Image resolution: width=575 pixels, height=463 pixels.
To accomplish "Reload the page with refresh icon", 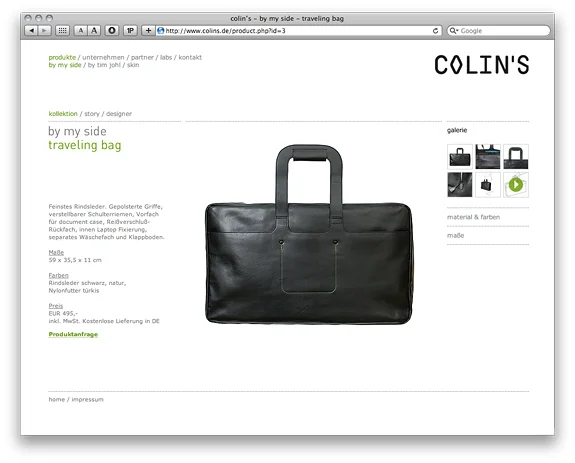I will click(435, 31).
